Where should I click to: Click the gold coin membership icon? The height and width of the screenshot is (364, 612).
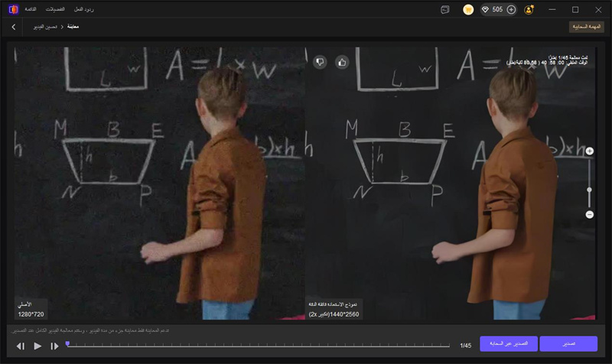click(468, 10)
